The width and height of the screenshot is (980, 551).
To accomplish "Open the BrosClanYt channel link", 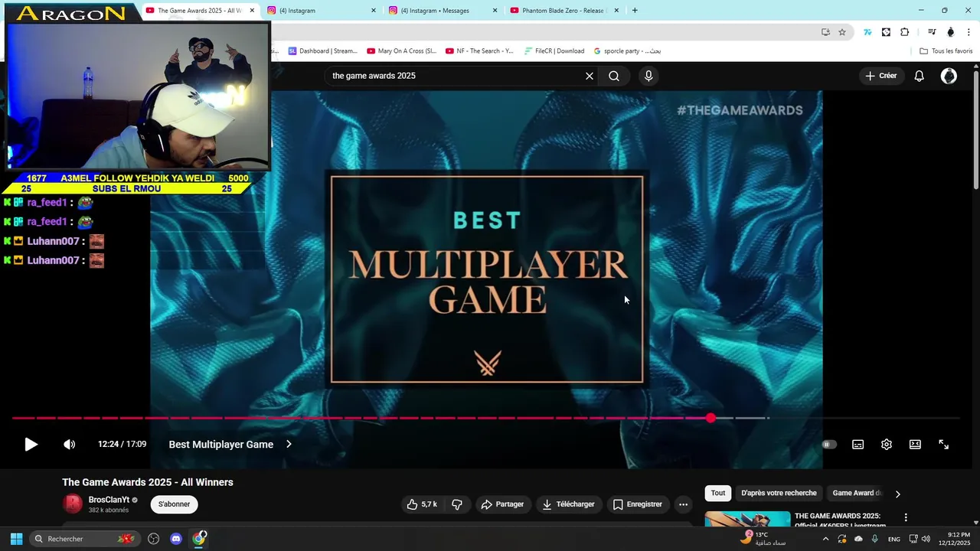I will tap(109, 500).
